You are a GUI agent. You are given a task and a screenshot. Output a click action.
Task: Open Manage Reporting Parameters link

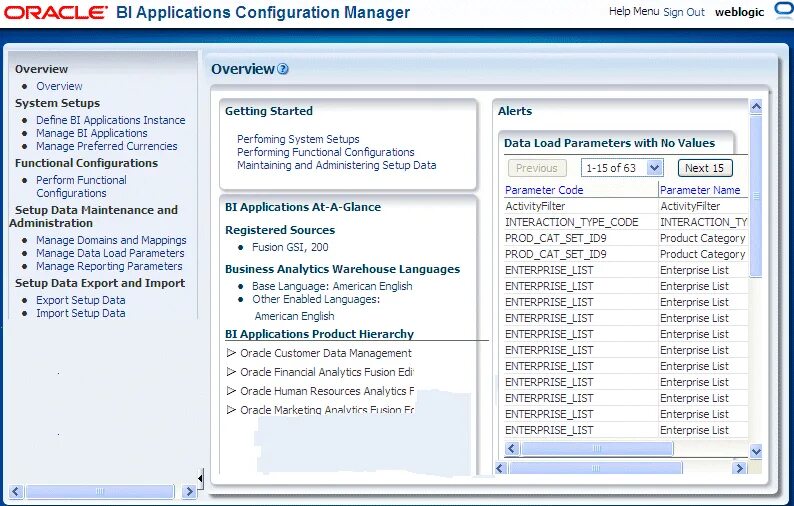click(109, 266)
